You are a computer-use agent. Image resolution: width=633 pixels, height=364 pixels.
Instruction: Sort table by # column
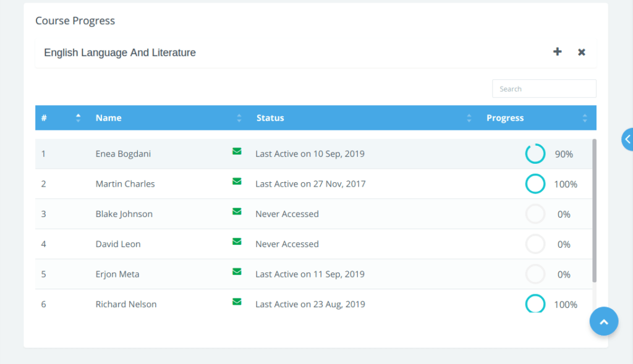point(78,118)
